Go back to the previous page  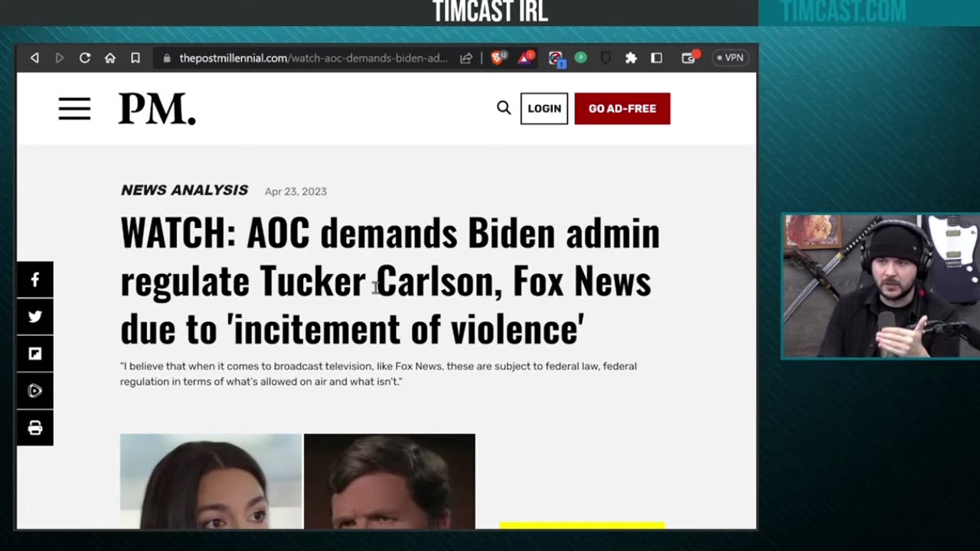click(34, 58)
